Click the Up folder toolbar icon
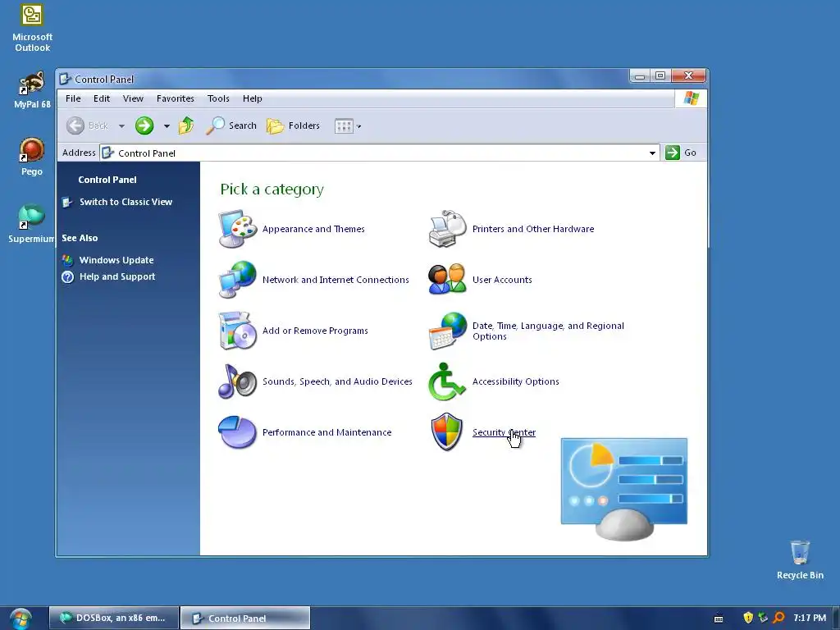 click(186, 126)
